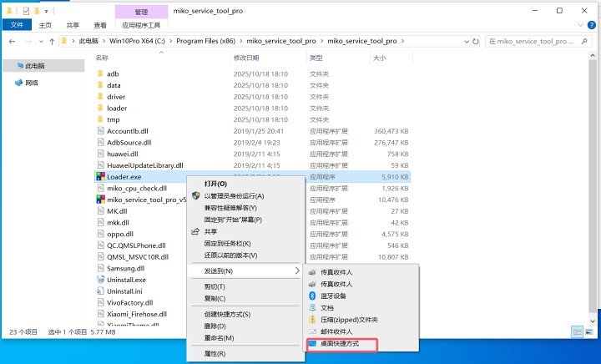Click the 文档 documents icon in submenu

coord(312,308)
